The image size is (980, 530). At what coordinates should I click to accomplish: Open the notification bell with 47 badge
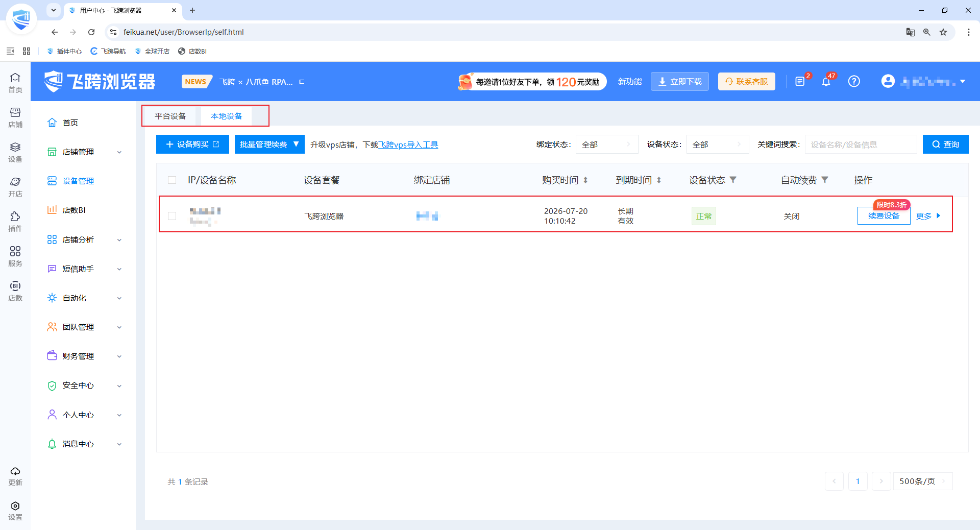[826, 81]
